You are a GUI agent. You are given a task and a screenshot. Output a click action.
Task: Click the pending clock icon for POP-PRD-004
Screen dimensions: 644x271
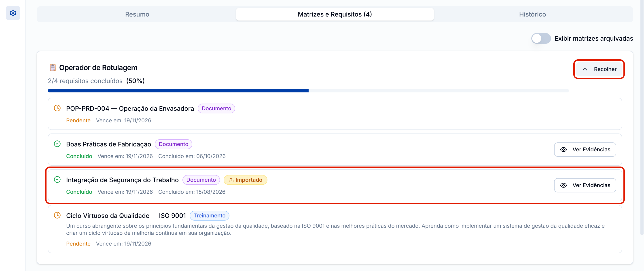coord(57,108)
